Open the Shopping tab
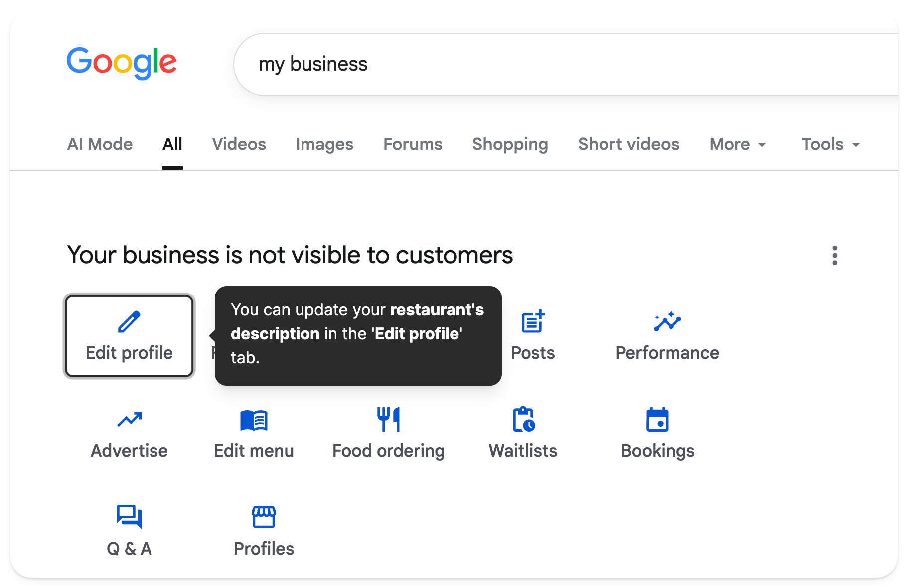The width and height of the screenshot is (908, 588). point(510,145)
